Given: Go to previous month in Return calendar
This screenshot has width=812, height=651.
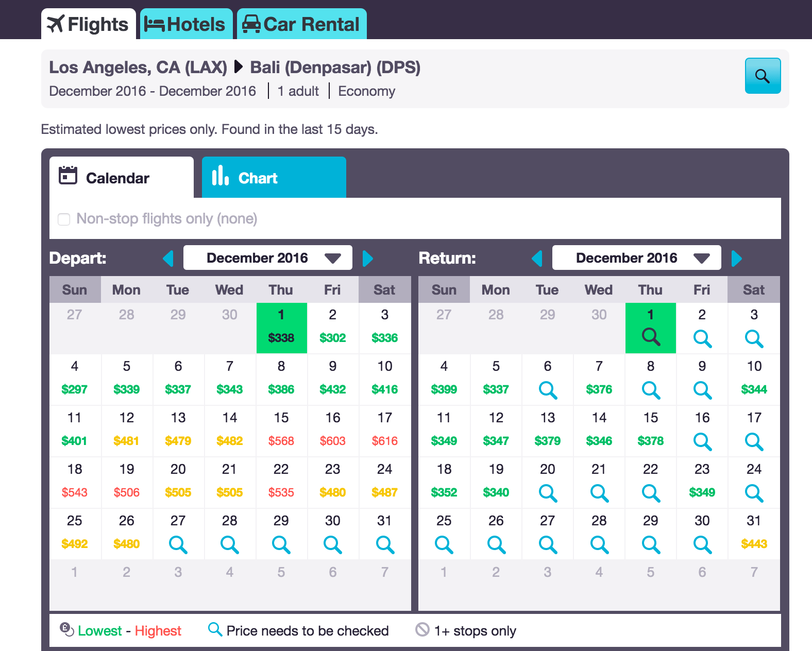Looking at the screenshot, I should (537, 258).
